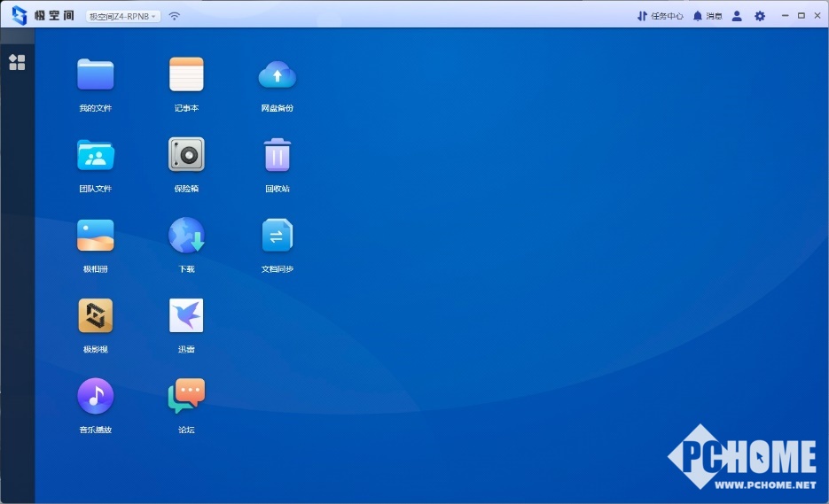Open the 团队文件 team folder
This screenshot has height=504, width=829.
click(x=95, y=155)
